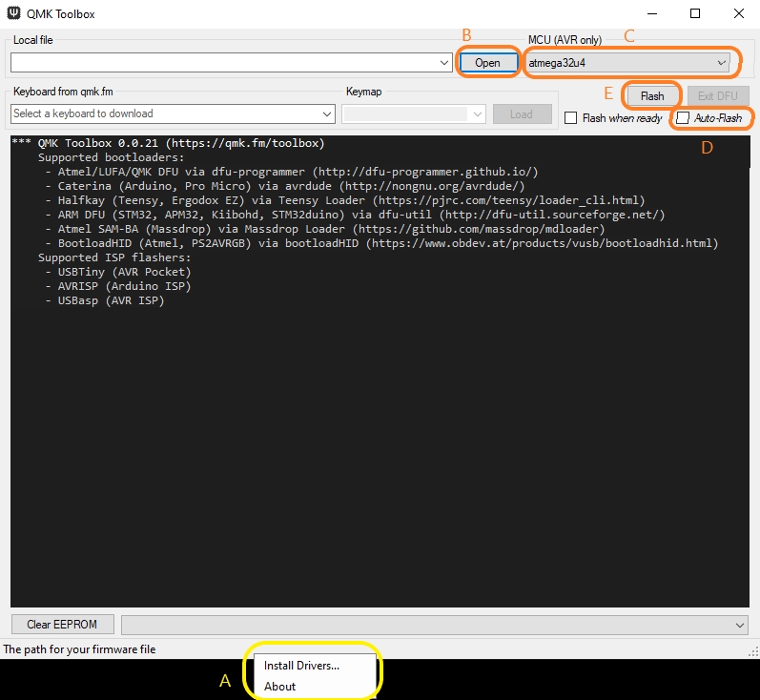The image size is (760, 700).
Task: Select About in the context menu
Action: (279, 687)
